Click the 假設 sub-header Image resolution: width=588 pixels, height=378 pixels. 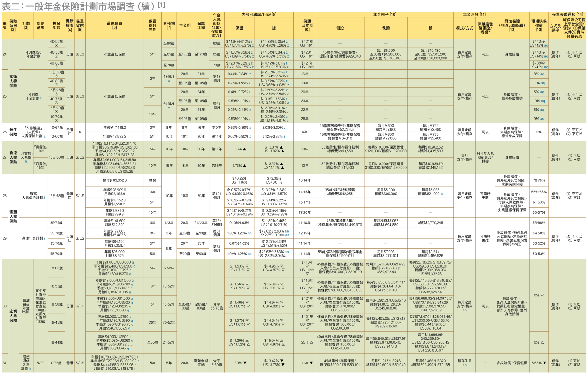click(x=340, y=28)
